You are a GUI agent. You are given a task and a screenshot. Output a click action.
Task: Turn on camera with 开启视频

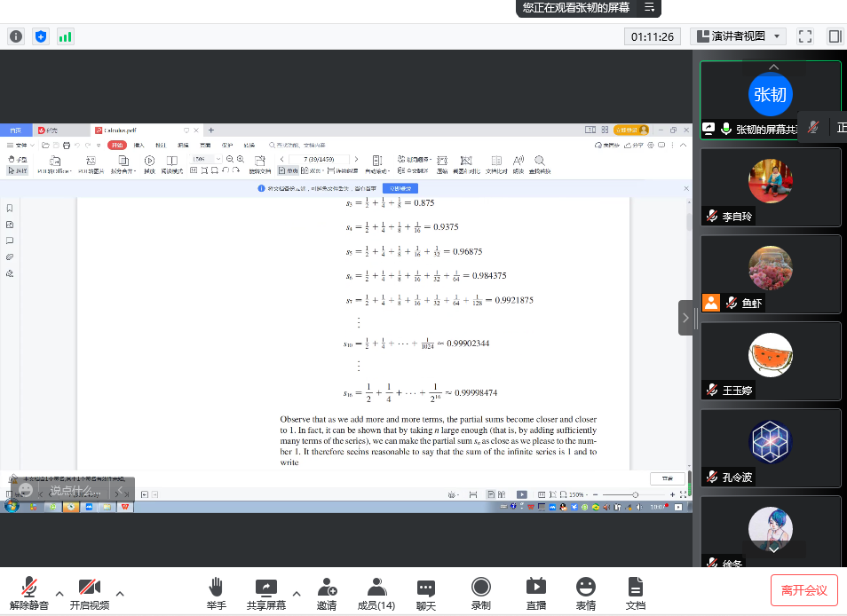[89, 592]
